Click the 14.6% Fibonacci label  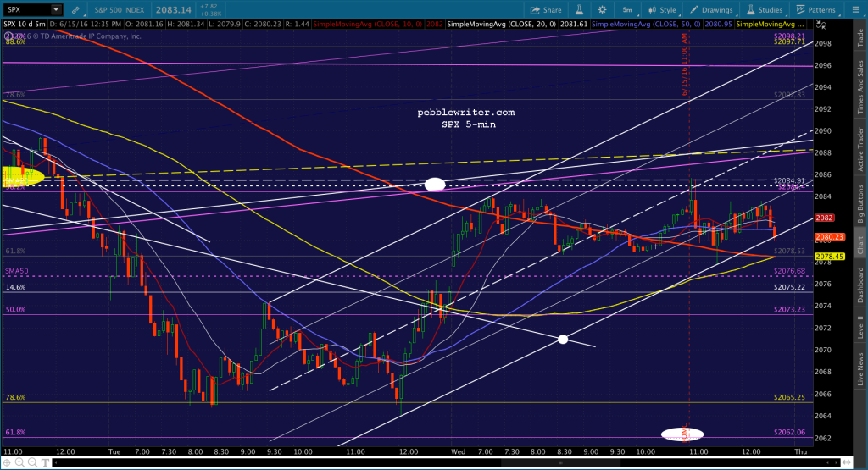click(15, 287)
